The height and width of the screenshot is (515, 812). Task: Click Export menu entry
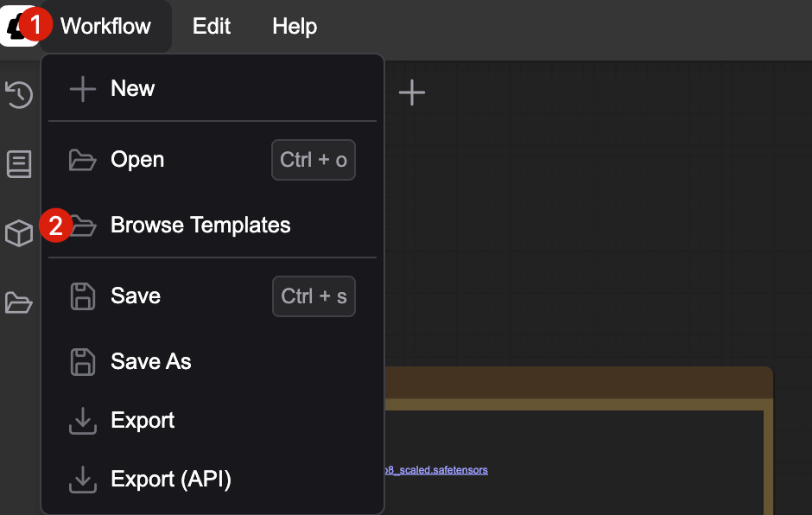[213, 420]
